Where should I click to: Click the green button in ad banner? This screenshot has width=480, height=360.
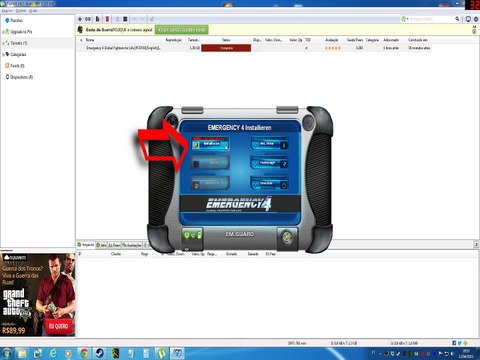[182, 30]
